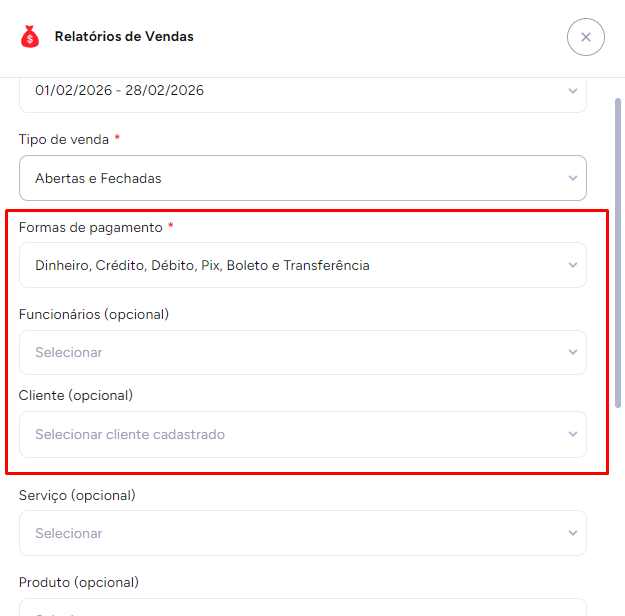The image size is (625, 616).
Task: Click the chevron in Formas de pagamento field
Action: (573, 265)
